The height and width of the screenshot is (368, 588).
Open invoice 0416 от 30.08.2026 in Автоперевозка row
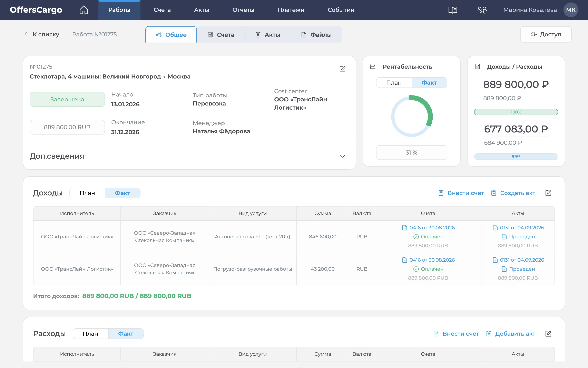[432, 228]
